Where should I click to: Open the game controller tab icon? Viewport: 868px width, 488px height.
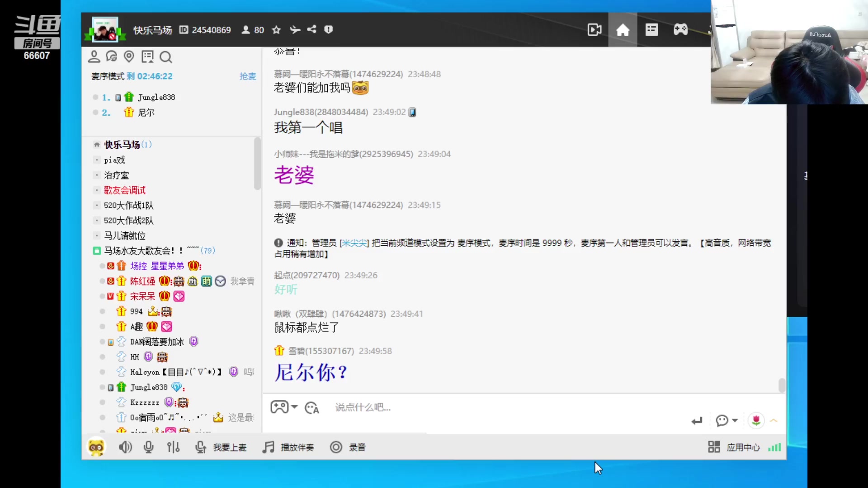(x=680, y=30)
